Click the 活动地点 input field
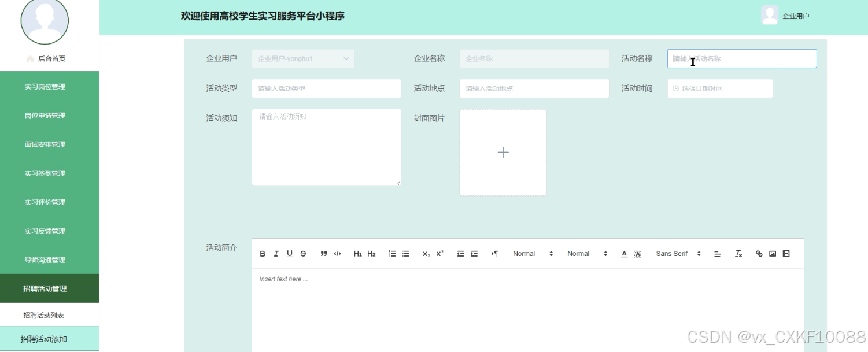Screen dimensions: 868x352 click(x=534, y=88)
